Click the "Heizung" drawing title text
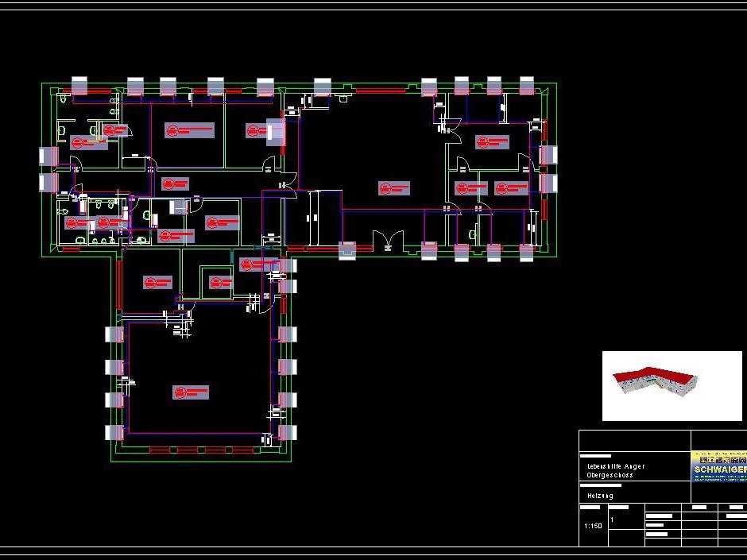 coord(600,496)
